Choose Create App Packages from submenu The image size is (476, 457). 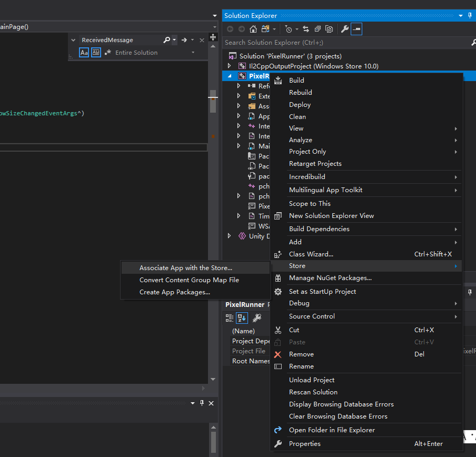coord(174,292)
